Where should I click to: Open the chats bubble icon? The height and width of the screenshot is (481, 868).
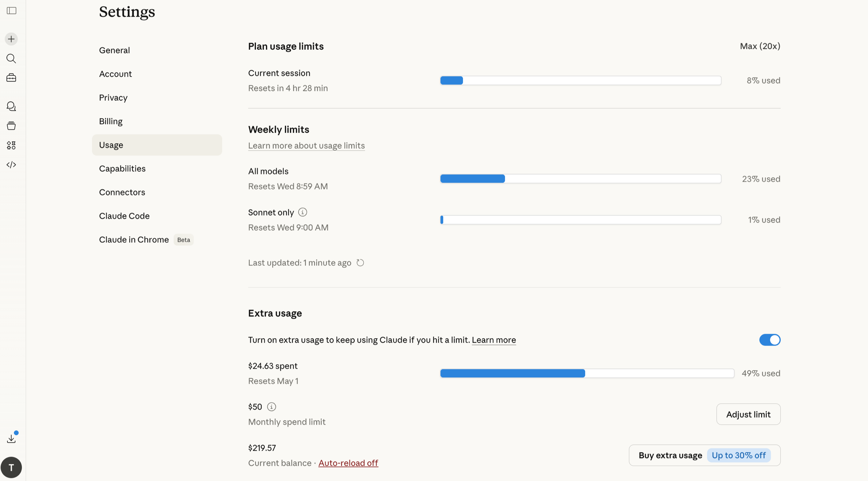point(12,107)
